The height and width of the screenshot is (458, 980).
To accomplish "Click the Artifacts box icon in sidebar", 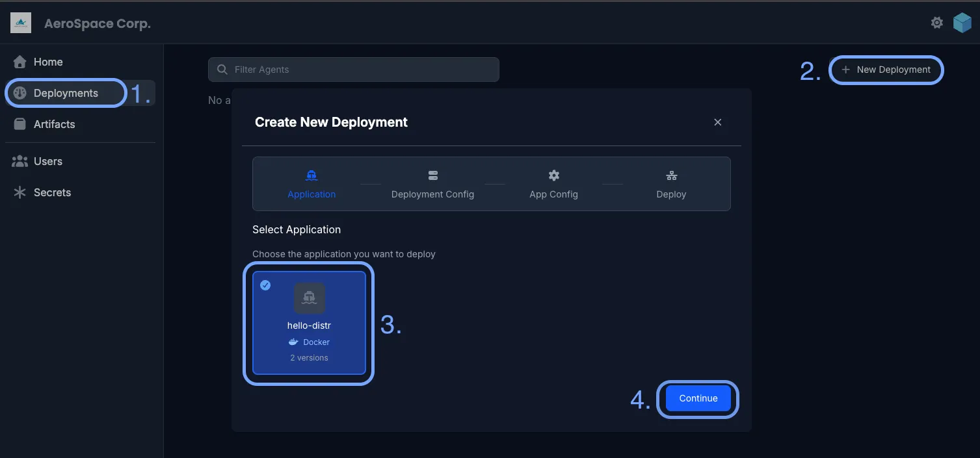I will click(19, 123).
